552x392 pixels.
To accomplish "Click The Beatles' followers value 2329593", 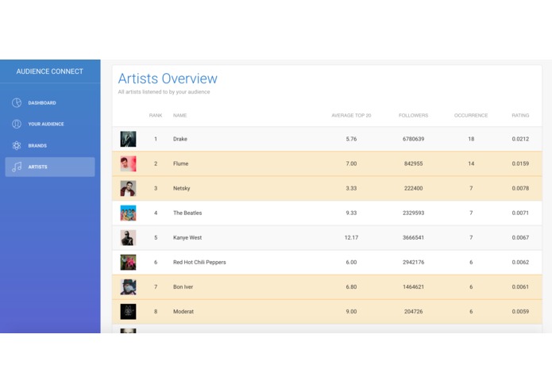I will pyautogui.click(x=413, y=213).
